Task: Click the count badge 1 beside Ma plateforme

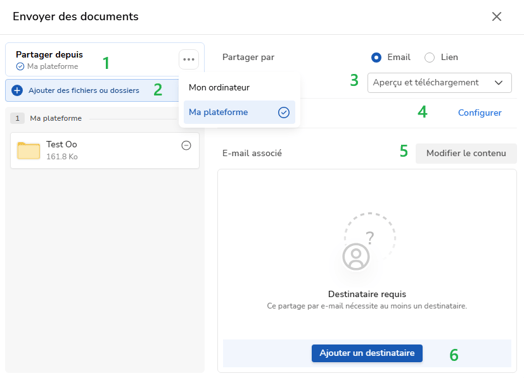Action: [x=17, y=118]
